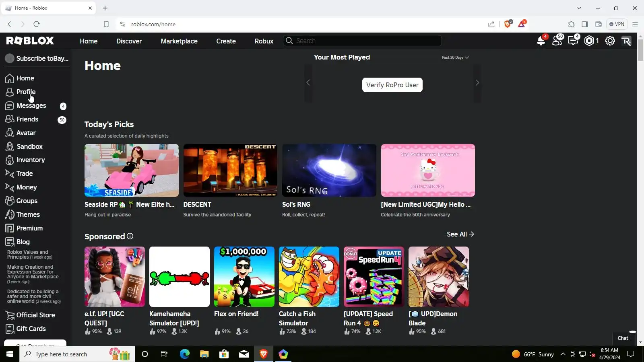Open Mail app from taskbar
The width and height of the screenshot is (644, 362).
(244, 354)
